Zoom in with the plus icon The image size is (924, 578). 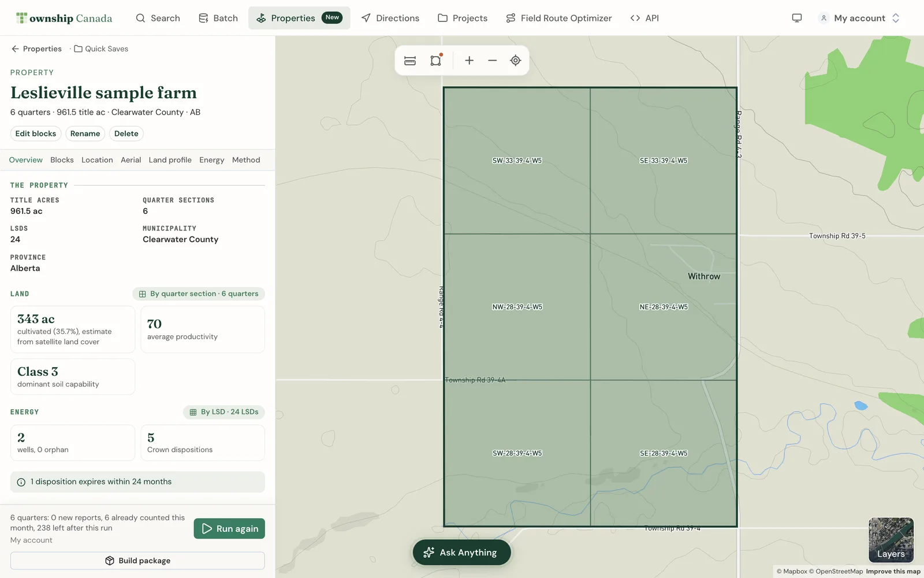[x=470, y=61]
